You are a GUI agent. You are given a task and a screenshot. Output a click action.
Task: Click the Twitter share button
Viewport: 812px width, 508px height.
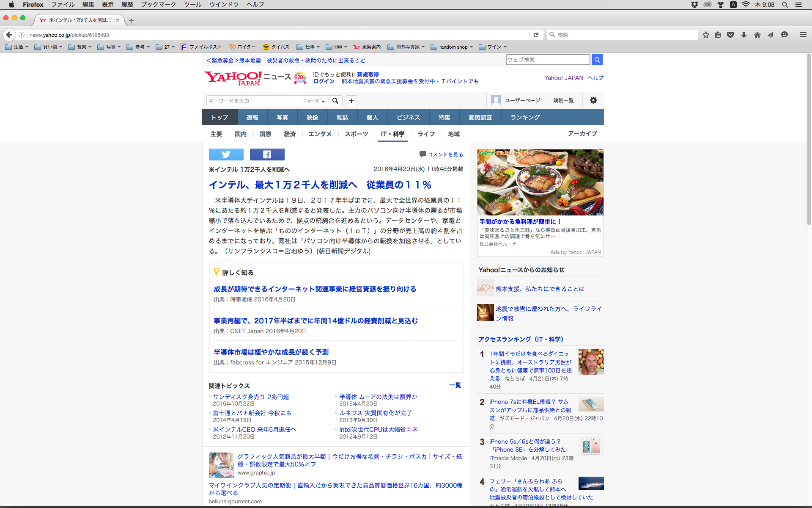coord(226,155)
